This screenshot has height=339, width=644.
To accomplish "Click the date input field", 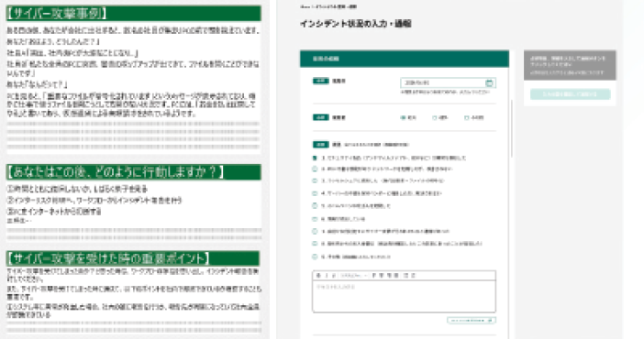I will coord(448,82).
